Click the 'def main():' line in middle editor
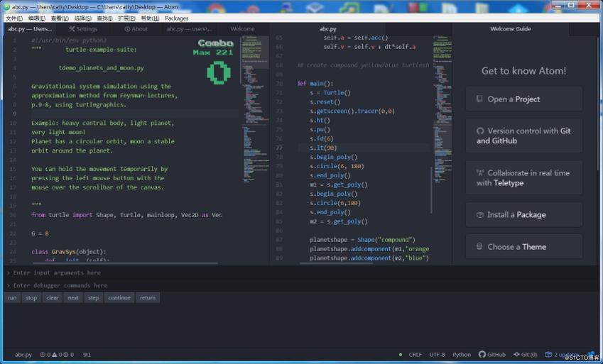The height and width of the screenshot is (364, 603). 315,84
